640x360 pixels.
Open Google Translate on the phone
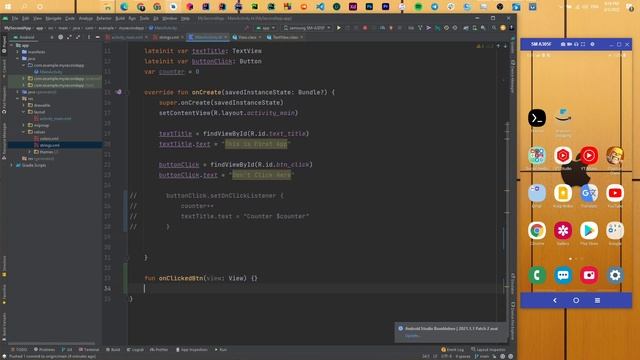pos(589,193)
